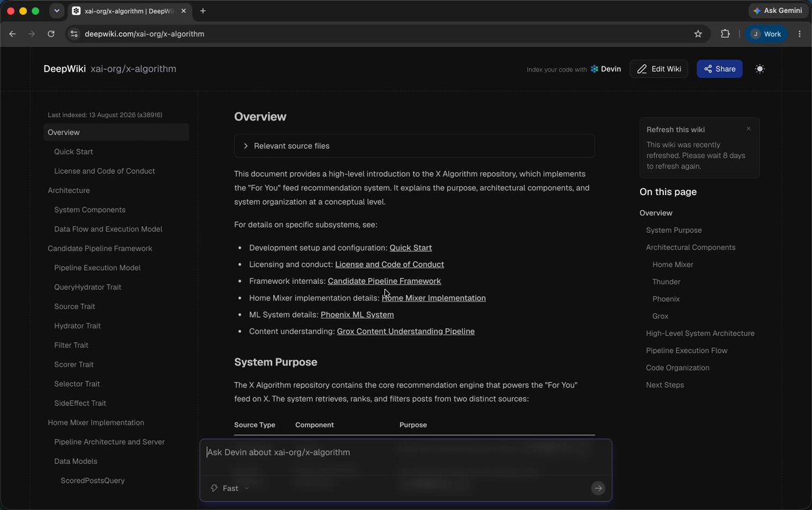The image size is (812, 510).
Task: Open ScoredPostsQuery
Action: coord(93,480)
